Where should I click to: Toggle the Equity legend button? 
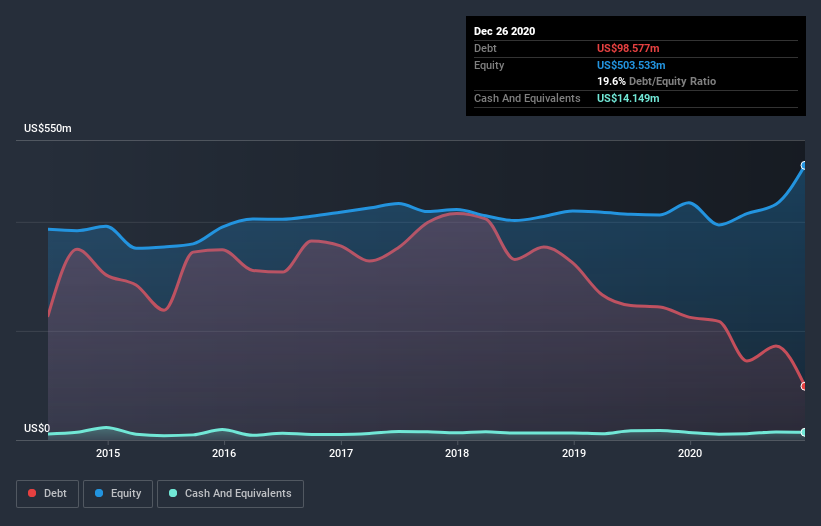118,494
